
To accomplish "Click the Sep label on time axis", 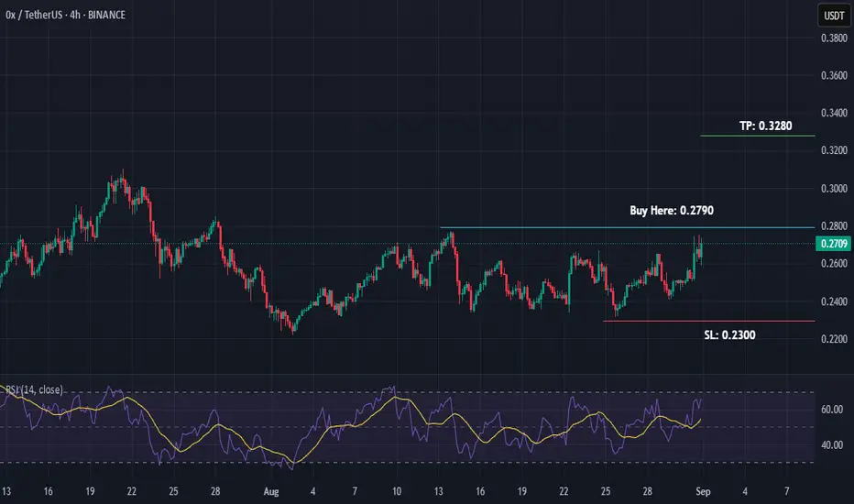I will (703, 491).
